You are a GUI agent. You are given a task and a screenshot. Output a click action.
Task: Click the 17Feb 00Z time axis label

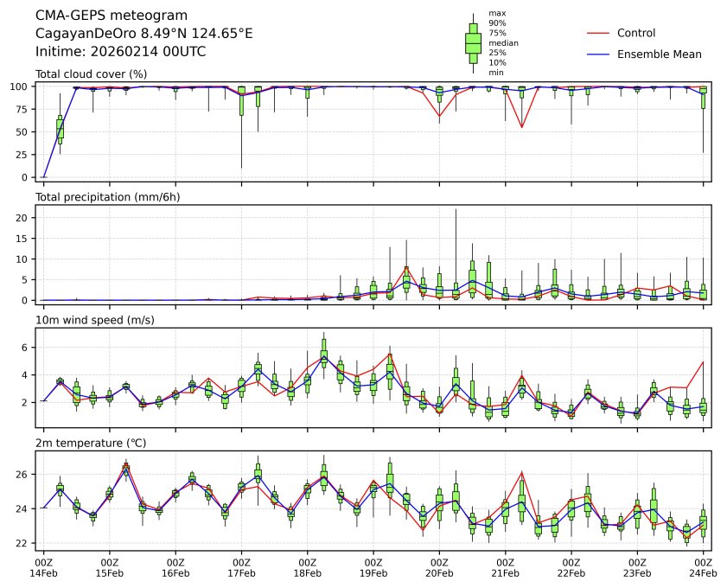coord(241,566)
